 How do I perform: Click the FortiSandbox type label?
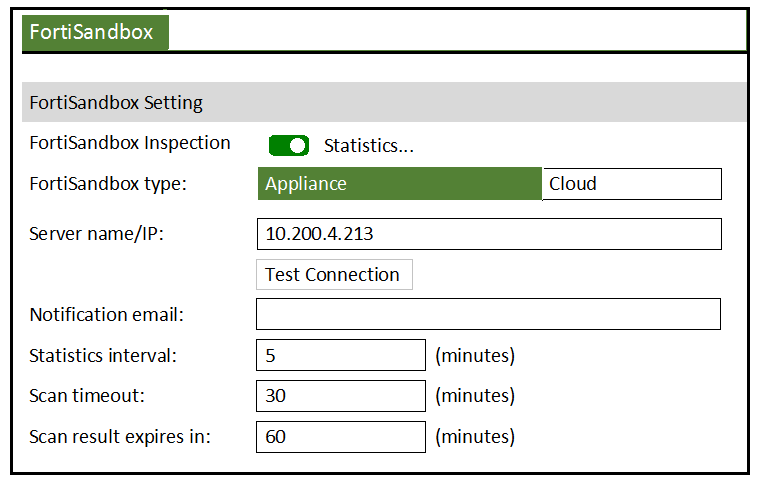point(108,184)
